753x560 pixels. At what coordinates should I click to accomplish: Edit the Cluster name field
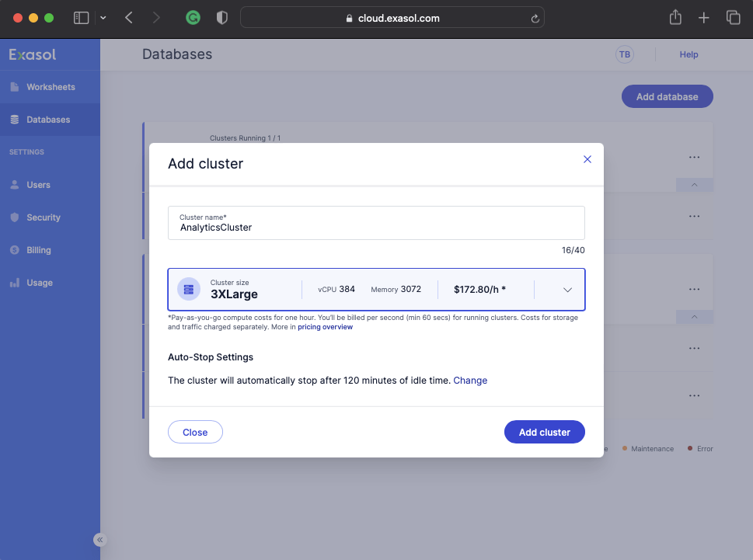(376, 228)
